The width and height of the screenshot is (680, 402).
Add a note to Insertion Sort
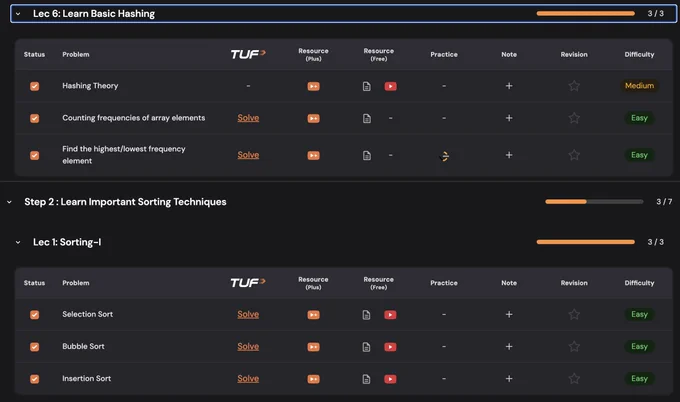coord(509,379)
